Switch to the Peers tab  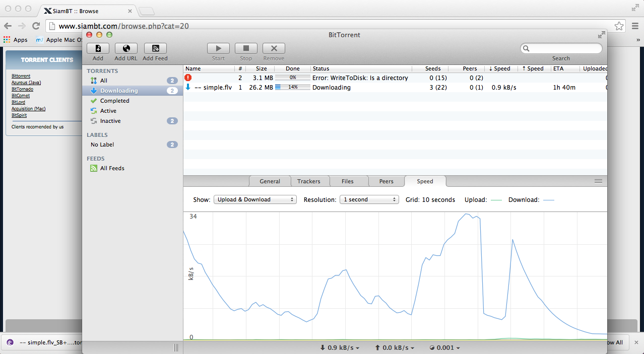click(x=387, y=181)
